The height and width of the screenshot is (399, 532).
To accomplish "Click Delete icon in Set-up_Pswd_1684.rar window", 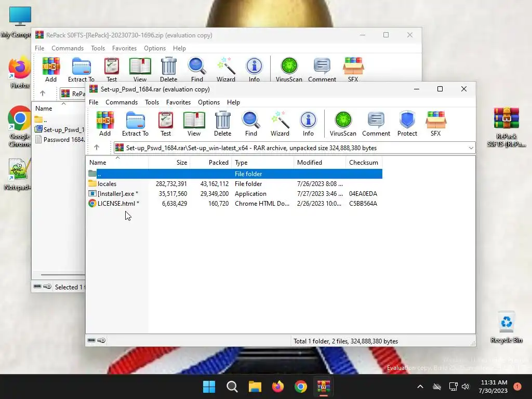I will [222, 124].
